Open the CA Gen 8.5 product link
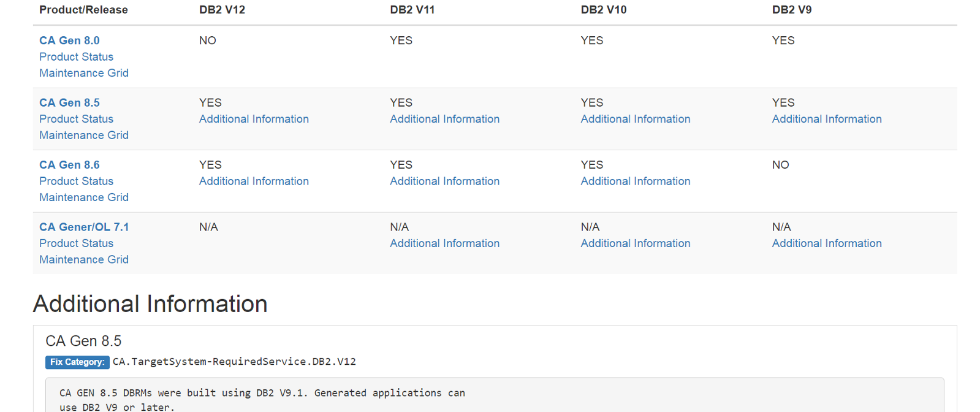The height and width of the screenshot is (412, 980). point(69,102)
